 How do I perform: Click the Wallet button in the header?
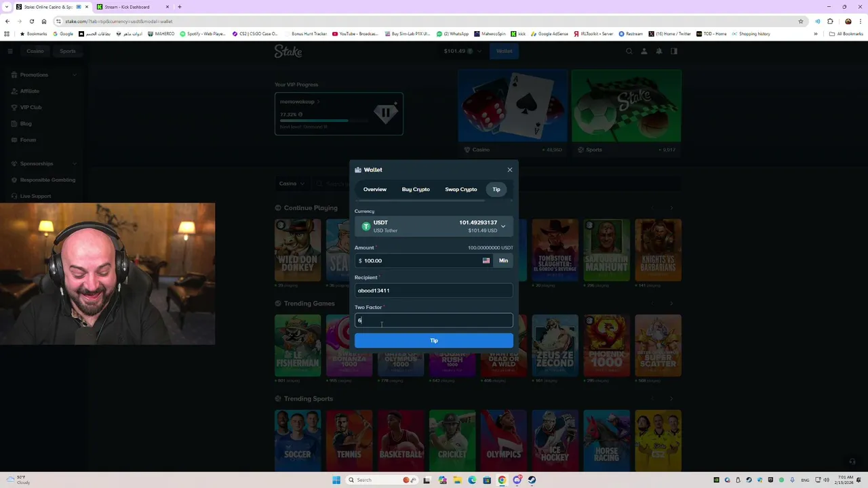click(x=504, y=51)
